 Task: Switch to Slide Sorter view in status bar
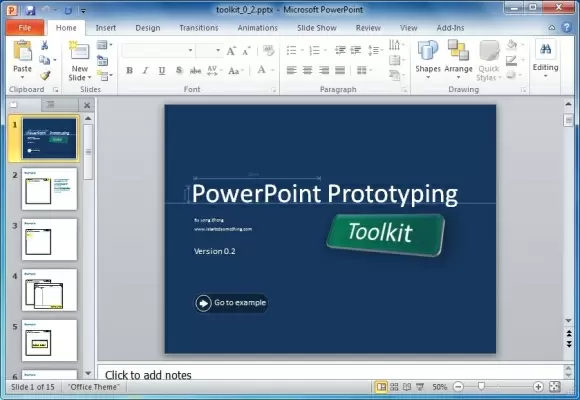(x=394, y=387)
